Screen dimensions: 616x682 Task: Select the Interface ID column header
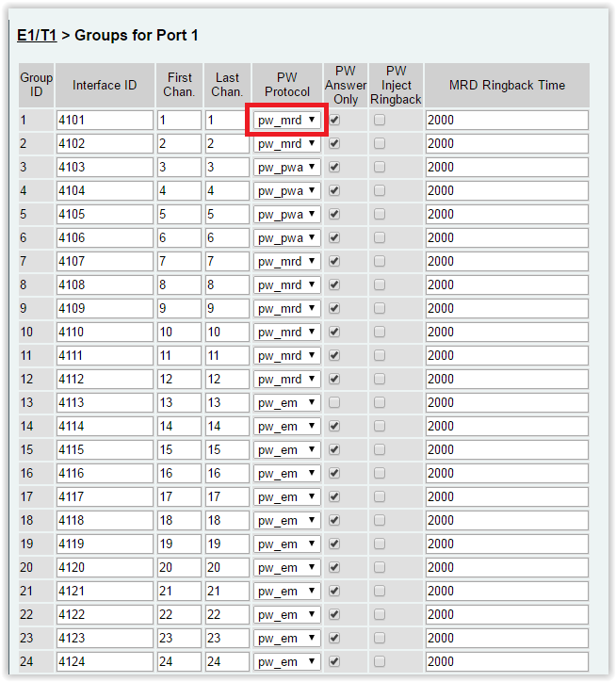pyautogui.click(x=105, y=85)
